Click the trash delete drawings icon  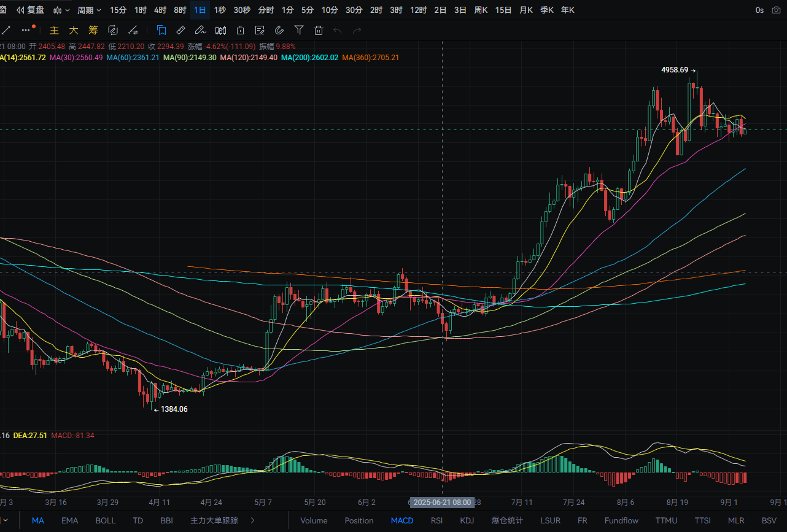pos(318,30)
